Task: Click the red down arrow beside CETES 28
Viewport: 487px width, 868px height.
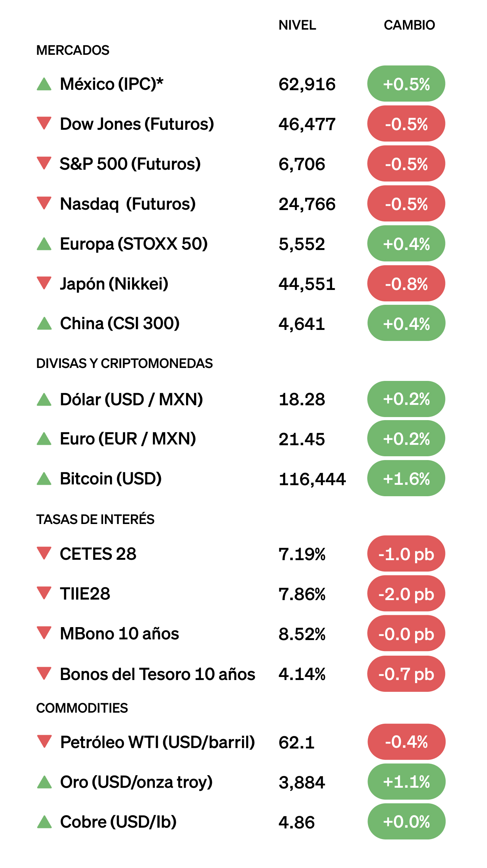Action: coord(44,553)
